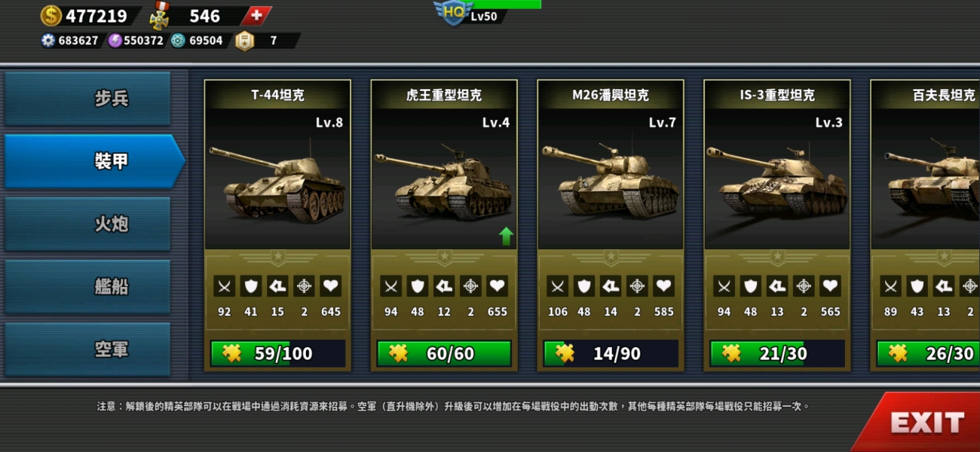
Task: Click the red plus medal purchase icon
Action: (257, 15)
